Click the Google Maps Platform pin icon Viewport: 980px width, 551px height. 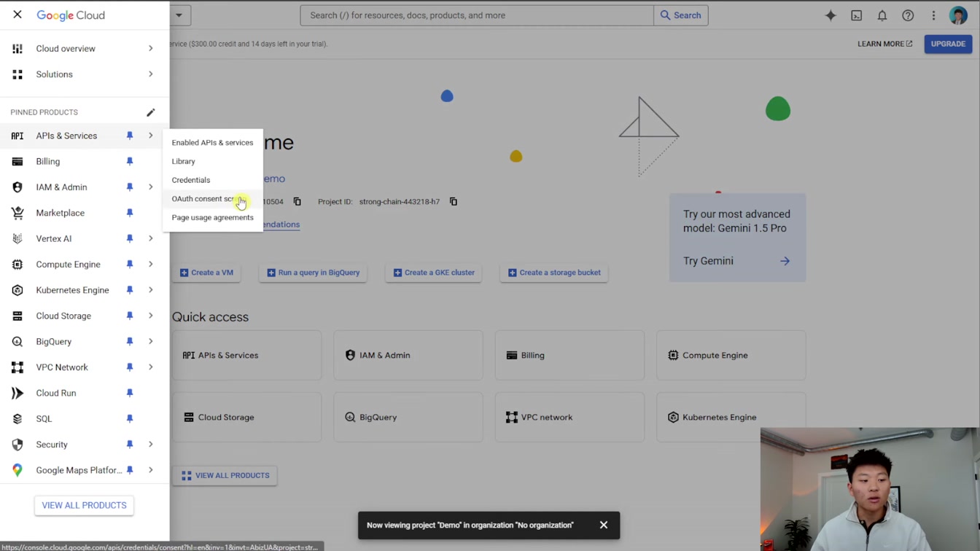17,470
